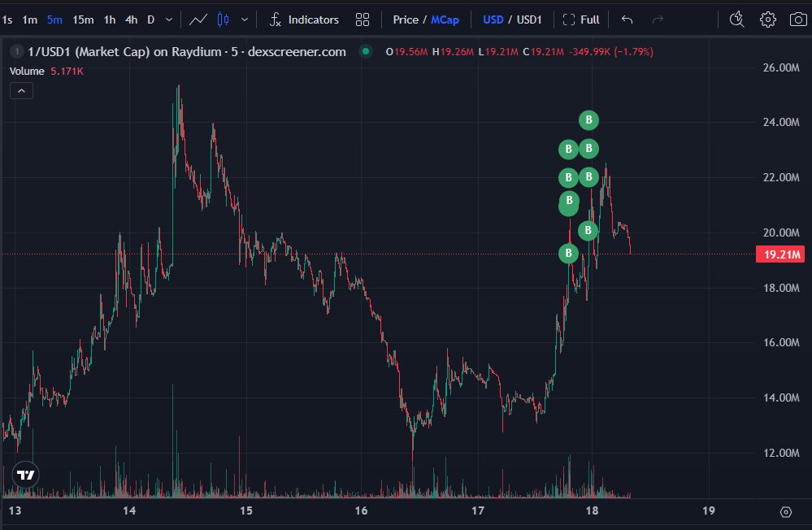Open the quick search lightning icon
This screenshot has width=812, height=530.
[x=737, y=20]
